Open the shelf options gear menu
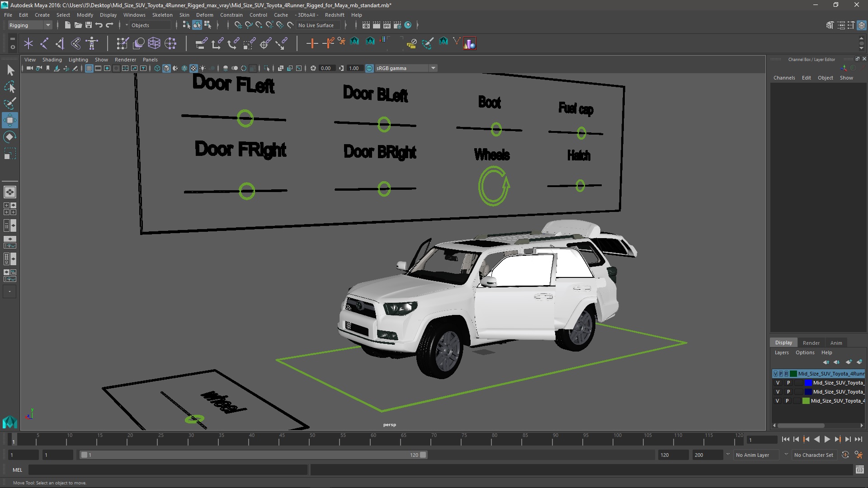 13,47
